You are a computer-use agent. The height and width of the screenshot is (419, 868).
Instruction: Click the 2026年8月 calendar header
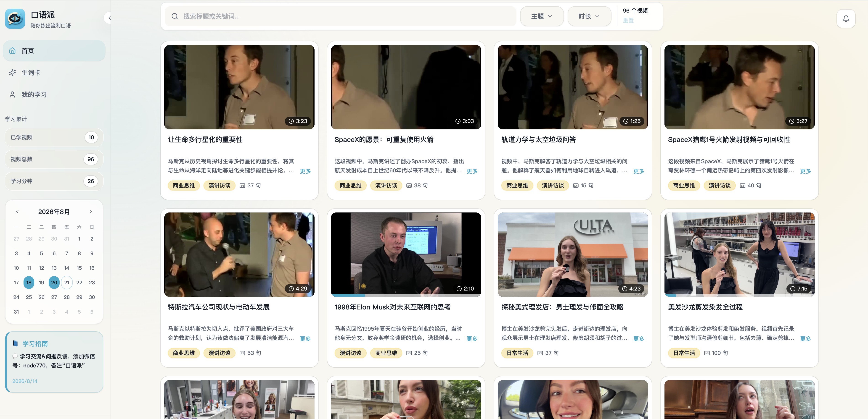point(54,212)
